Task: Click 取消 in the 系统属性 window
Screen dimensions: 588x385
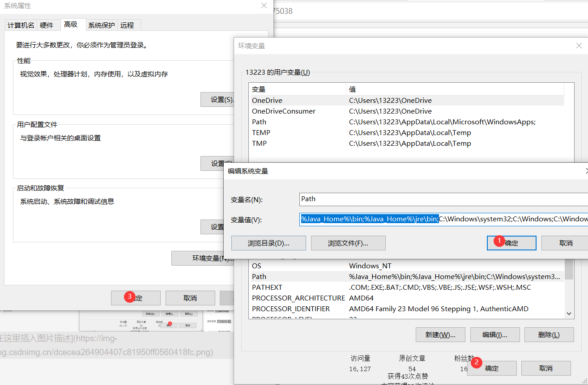Action: [x=190, y=298]
